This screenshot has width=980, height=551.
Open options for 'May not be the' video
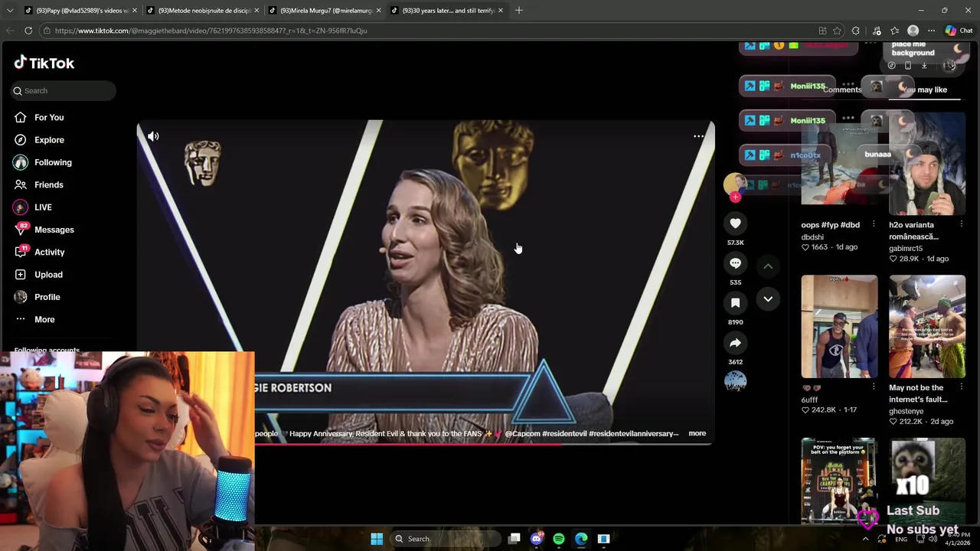(x=962, y=387)
